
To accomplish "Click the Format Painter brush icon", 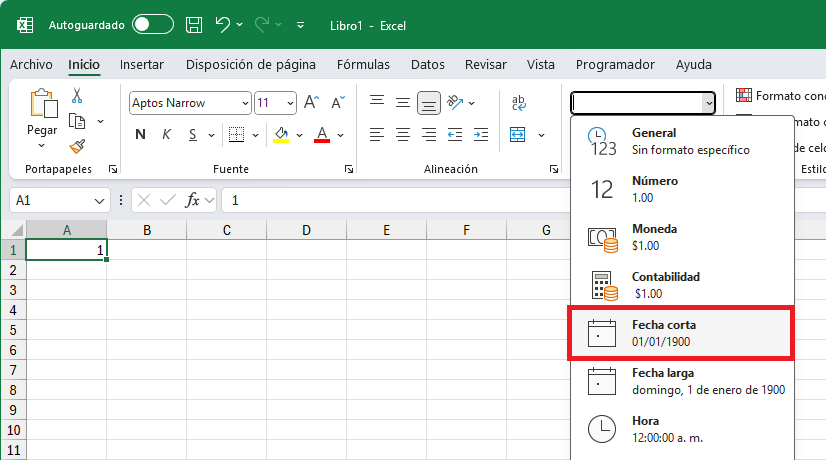I will coord(77,146).
